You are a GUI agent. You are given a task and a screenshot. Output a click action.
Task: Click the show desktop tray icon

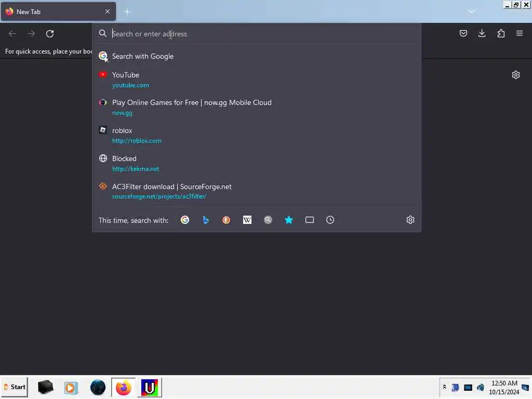(526, 388)
